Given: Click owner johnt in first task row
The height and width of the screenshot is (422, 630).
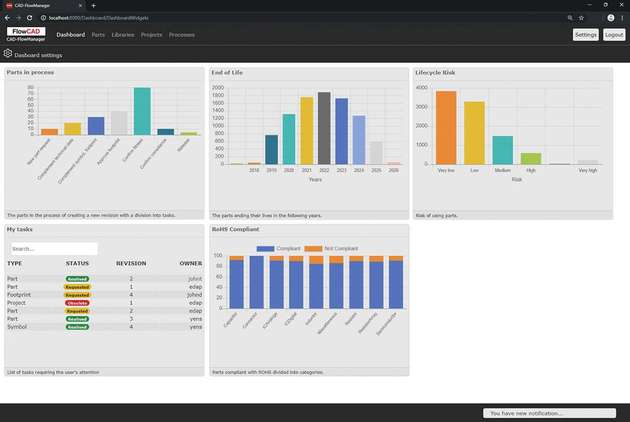Looking at the screenshot, I should pyautogui.click(x=195, y=279).
